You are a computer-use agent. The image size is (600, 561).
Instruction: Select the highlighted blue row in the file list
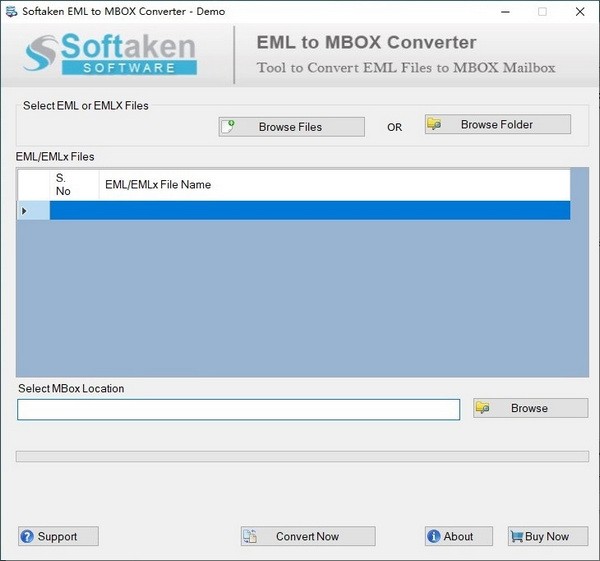(x=310, y=210)
